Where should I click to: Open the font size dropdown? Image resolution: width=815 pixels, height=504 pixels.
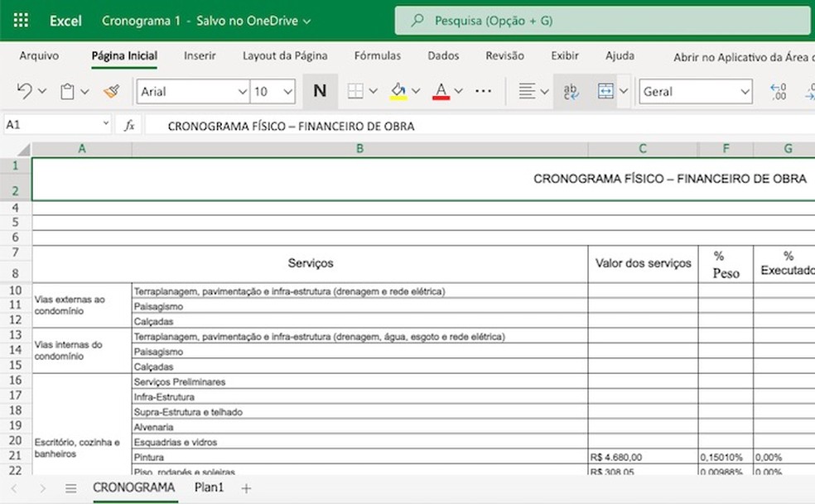point(287,92)
